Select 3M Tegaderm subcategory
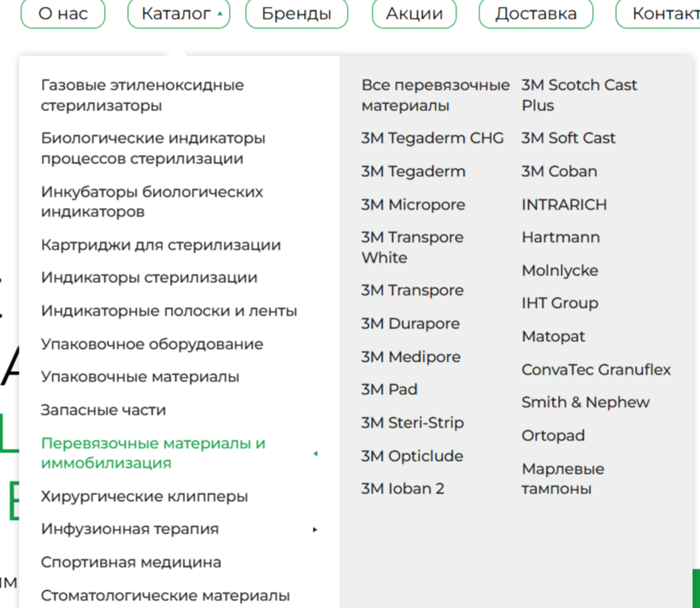The image size is (700, 608). (413, 172)
